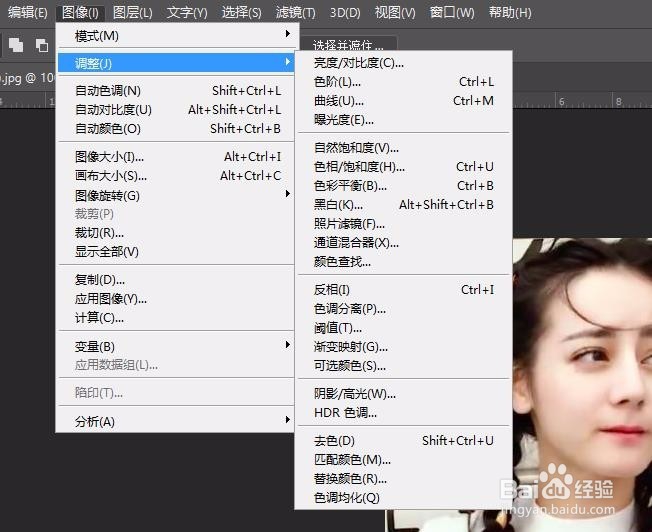
Task: Choose 裁切(R) command
Action: tap(175, 233)
